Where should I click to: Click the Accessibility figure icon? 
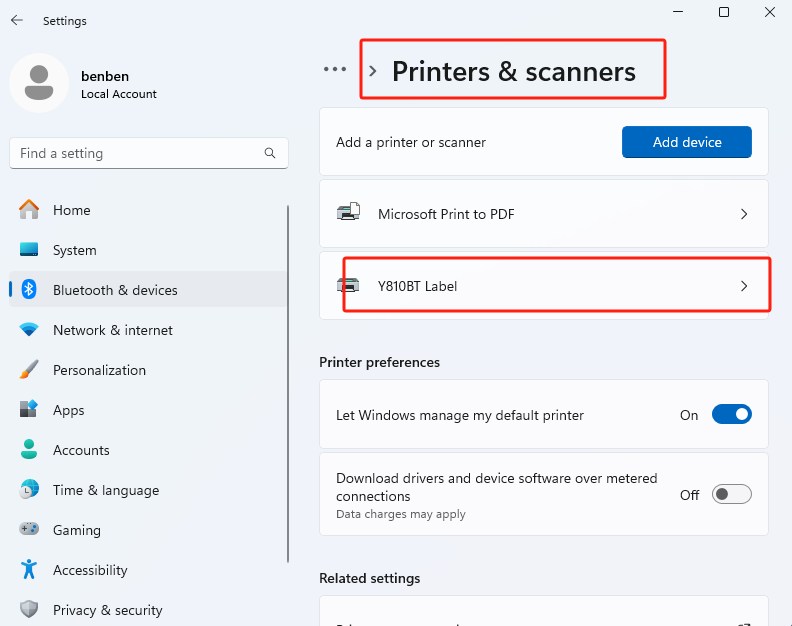pyautogui.click(x=29, y=569)
